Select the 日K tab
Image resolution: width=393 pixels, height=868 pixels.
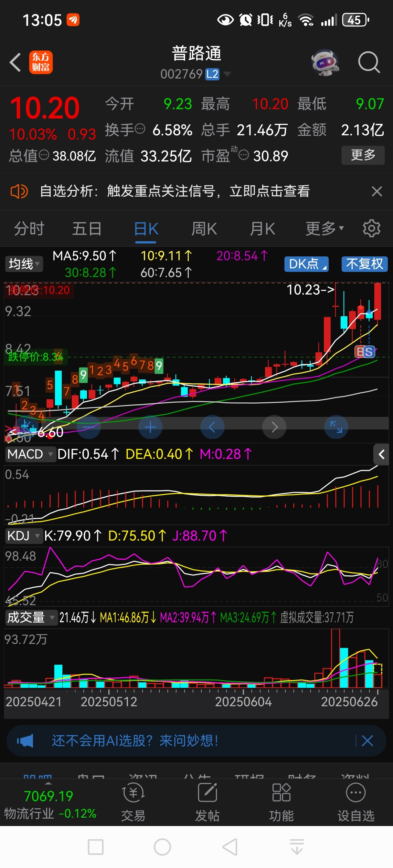click(146, 229)
